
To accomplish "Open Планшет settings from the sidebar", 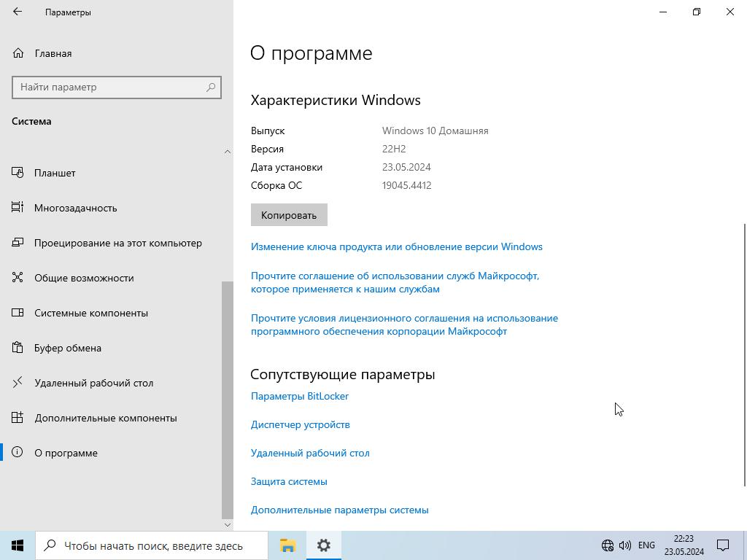I will coord(55,173).
